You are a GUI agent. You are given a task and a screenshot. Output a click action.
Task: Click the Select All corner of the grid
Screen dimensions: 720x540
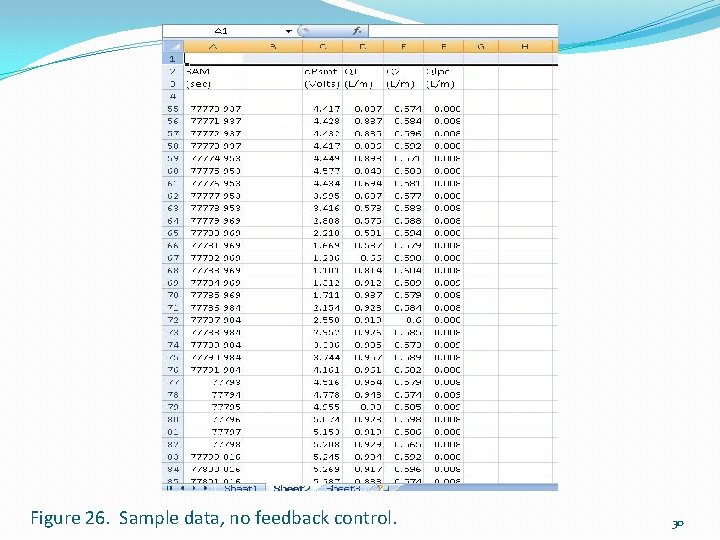coord(173,46)
